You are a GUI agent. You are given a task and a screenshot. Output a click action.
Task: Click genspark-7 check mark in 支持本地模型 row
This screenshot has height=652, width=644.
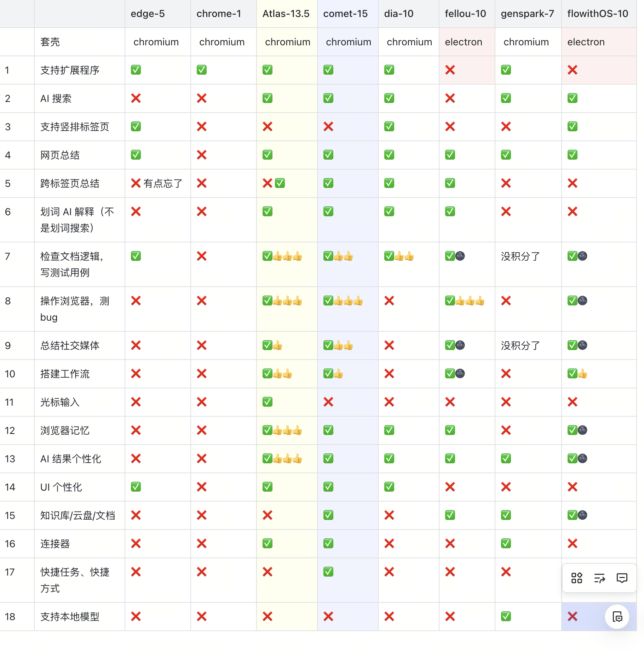click(506, 617)
